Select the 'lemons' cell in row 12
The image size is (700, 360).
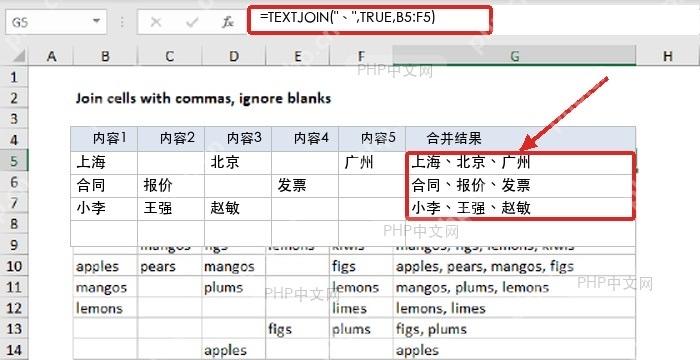pos(105,308)
